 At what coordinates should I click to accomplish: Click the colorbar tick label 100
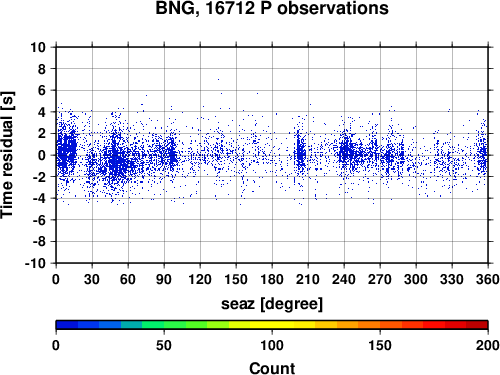pos(272,345)
